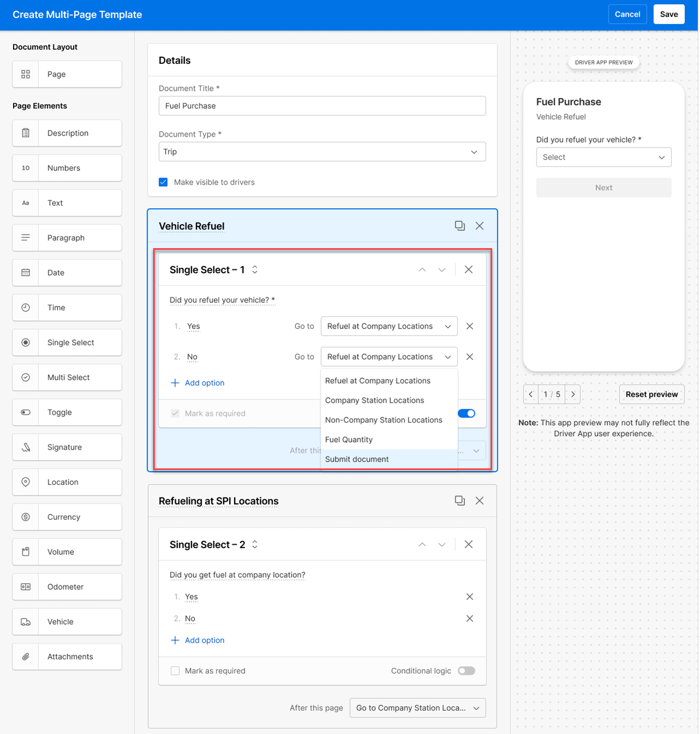Edit the Refueling at SPI Locations title

pyautogui.click(x=218, y=501)
